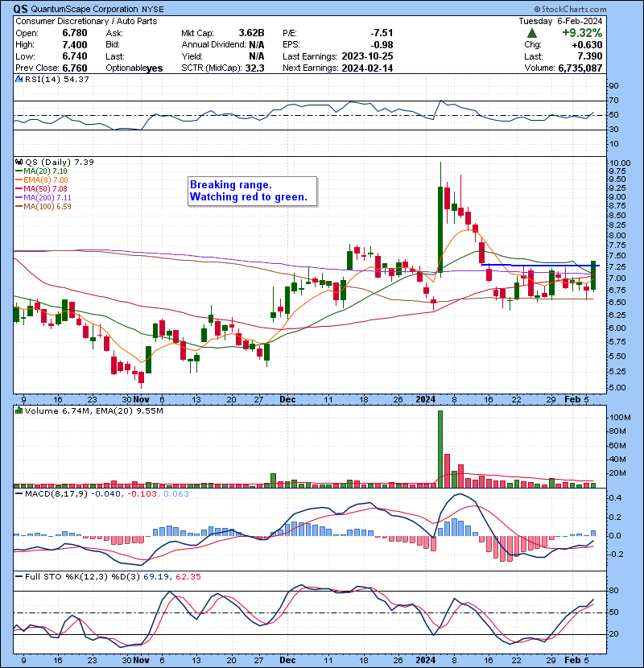Click the RSI(14) 54.37 reading
Screen dimensions: 644x668
tap(56, 79)
